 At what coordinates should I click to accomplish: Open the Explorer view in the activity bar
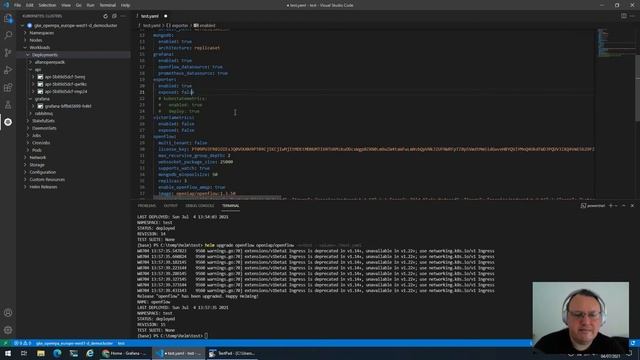(8, 18)
